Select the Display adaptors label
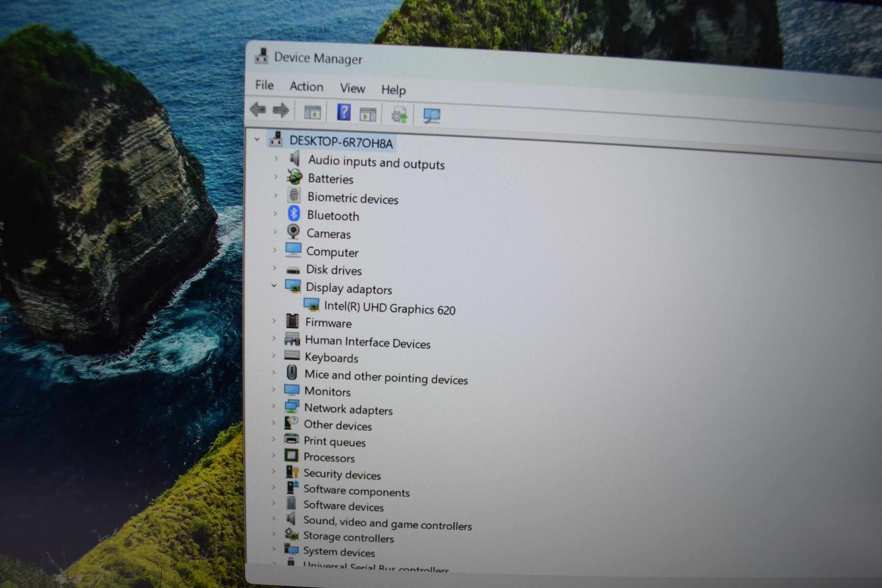The height and width of the screenshot is (588, 882). click(349, 288)
